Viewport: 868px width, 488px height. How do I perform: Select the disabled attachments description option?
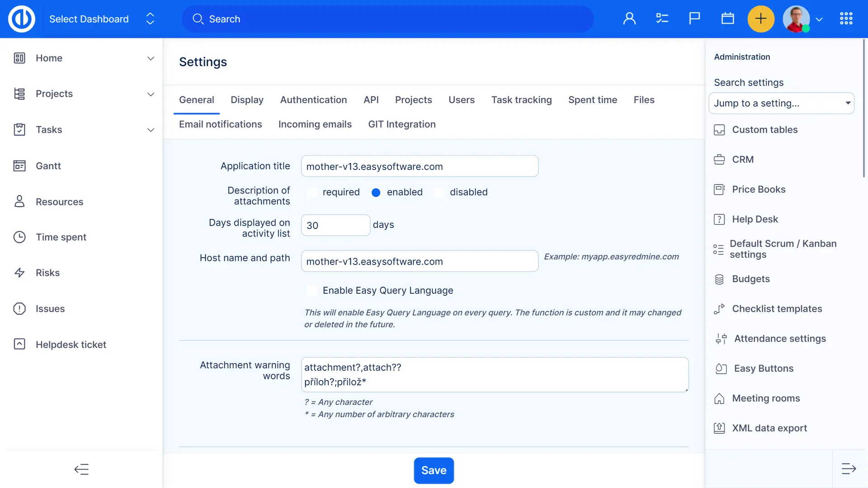[439, 192]
